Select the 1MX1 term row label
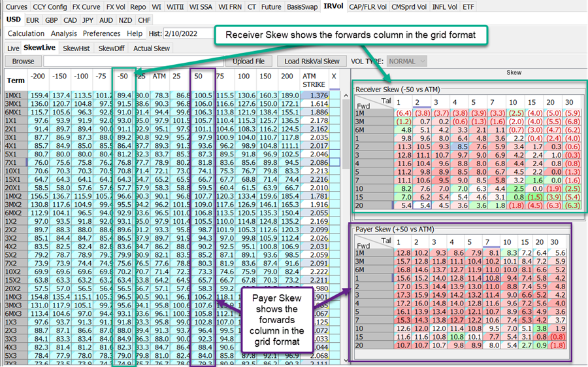The width and height of the screenshot is (588, 367). coord(16,96)
